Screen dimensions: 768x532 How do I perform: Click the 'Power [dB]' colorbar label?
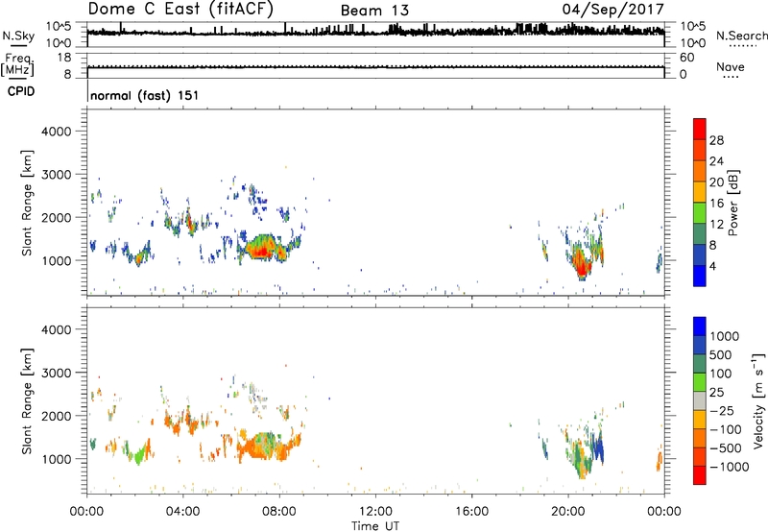[732, 203]
